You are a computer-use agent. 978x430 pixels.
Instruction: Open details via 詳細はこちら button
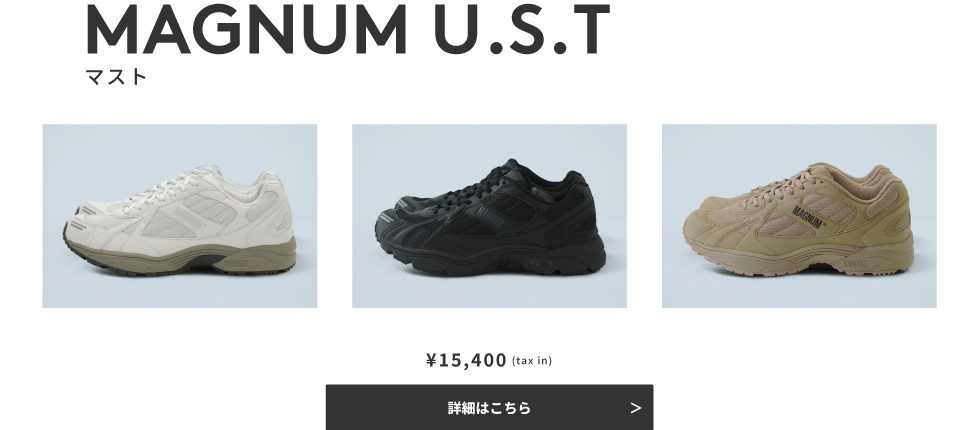490,408
